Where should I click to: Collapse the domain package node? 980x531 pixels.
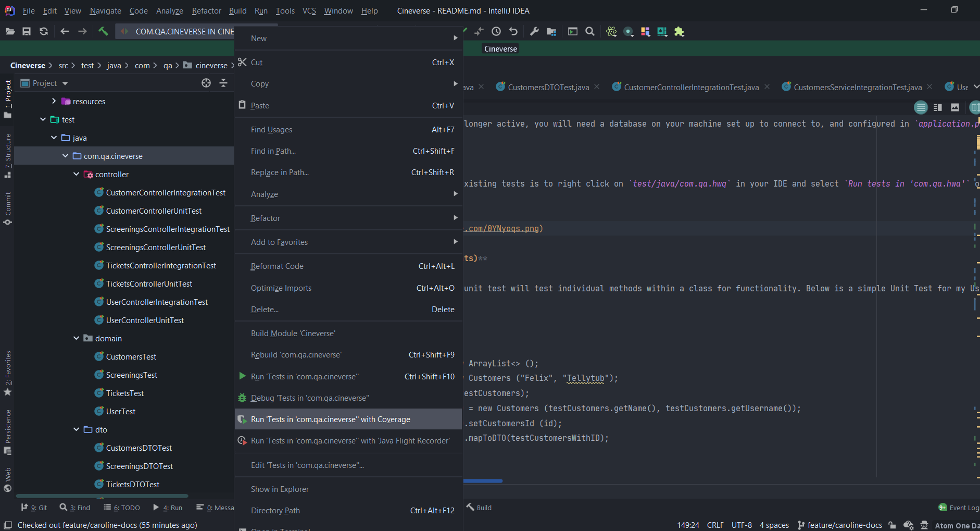76,338
